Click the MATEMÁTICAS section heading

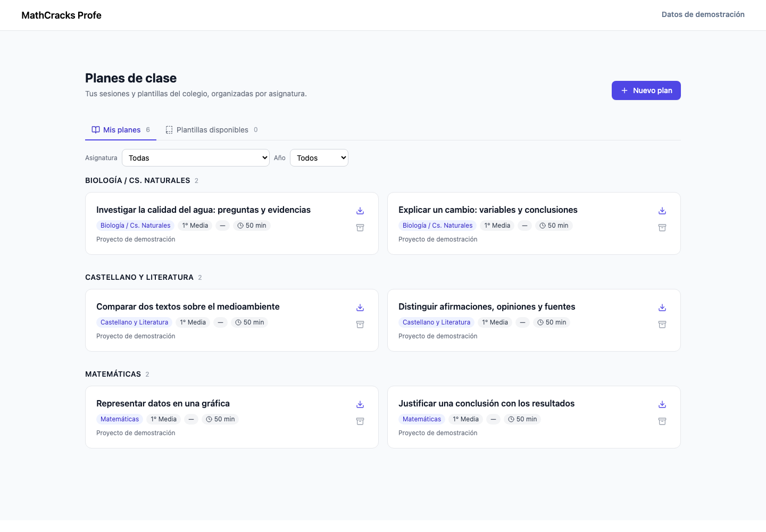coord(113,375)
